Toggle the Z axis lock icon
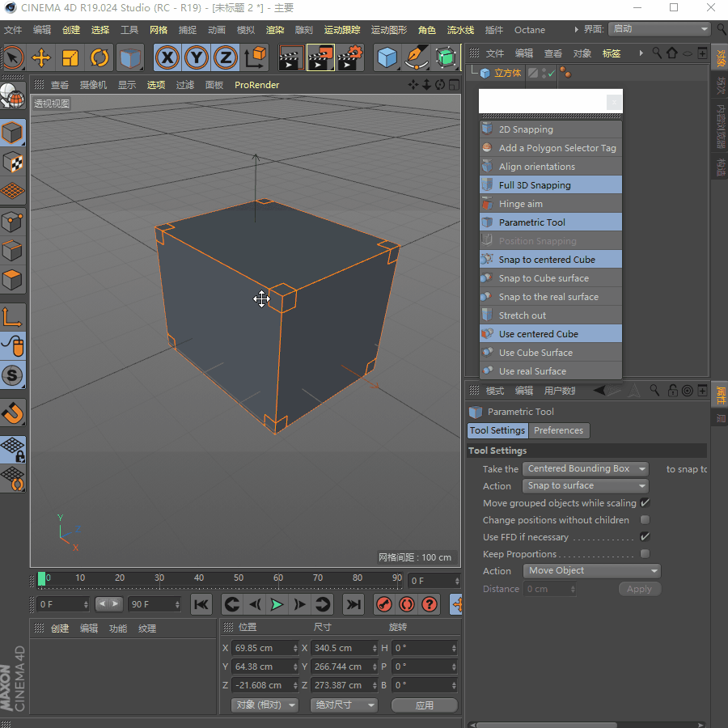Screen dimensions: 728x728 pyautogui.click(x=226, y=57)
